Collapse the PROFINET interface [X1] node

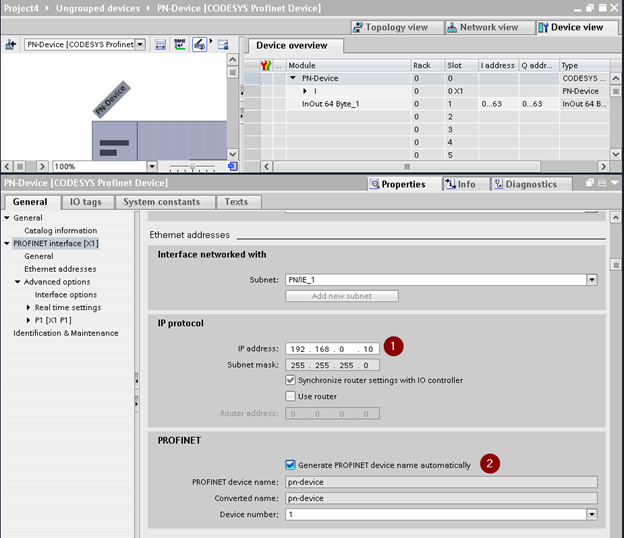7,243
